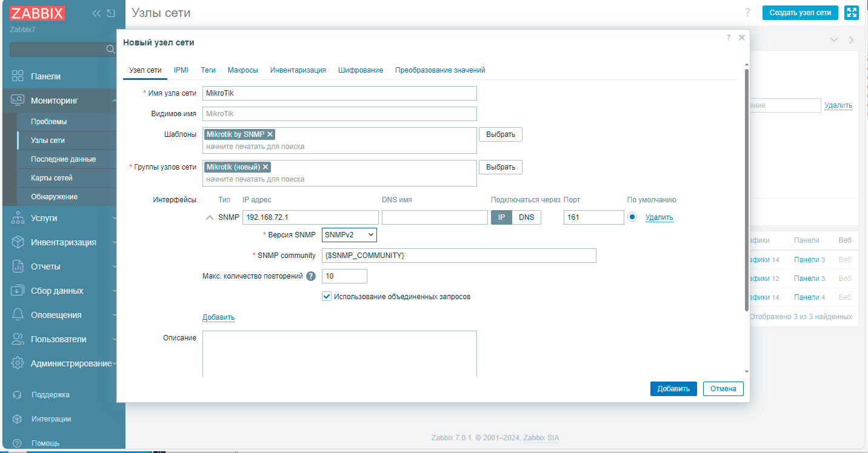Expand the Инвентаризация sidebar menu

click(63, 242)
